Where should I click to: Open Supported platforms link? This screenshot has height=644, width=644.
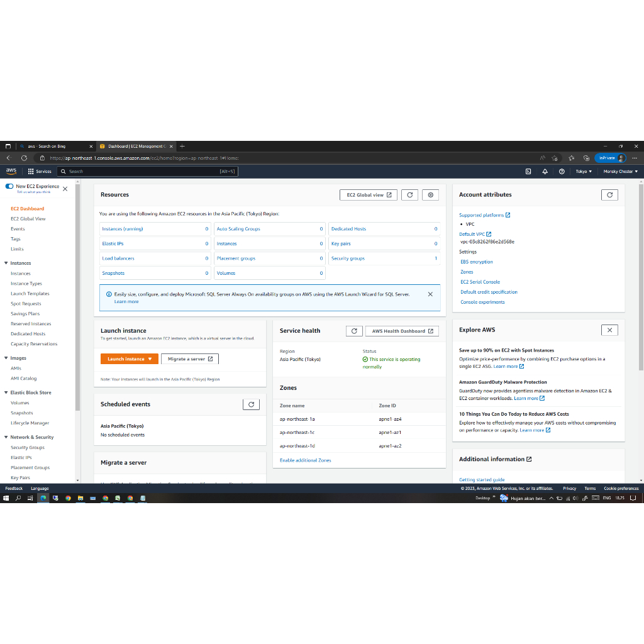pos(484,215)
